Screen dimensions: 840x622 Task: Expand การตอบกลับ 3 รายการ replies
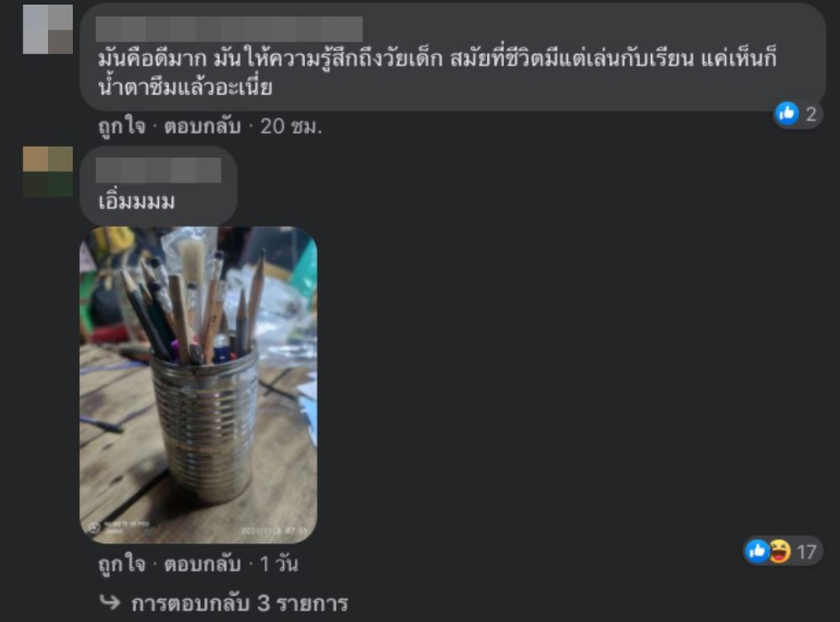click(x=239, y=604)
